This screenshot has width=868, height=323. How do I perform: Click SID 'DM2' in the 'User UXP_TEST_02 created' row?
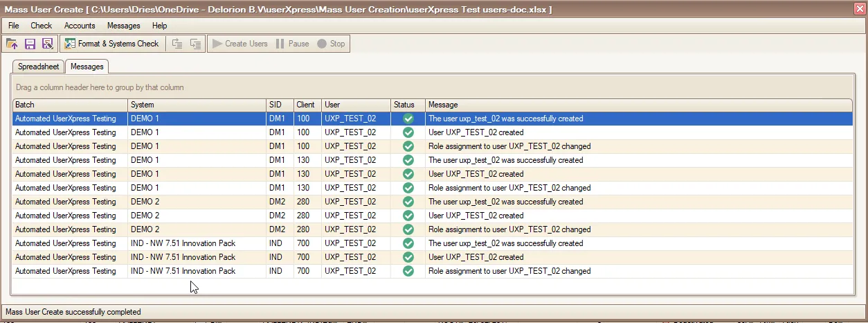(277, 216)
